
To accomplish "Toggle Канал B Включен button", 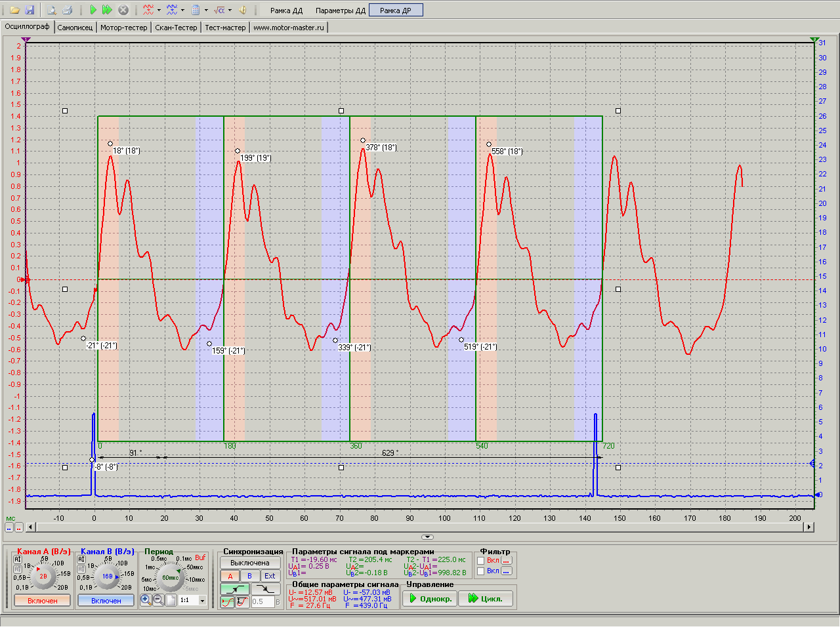I will [106, 601].
